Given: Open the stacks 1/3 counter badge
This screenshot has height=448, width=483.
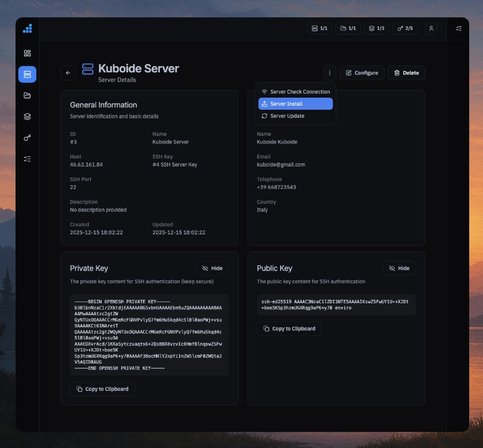Looking at the screenshot, I should coord(377,28).
